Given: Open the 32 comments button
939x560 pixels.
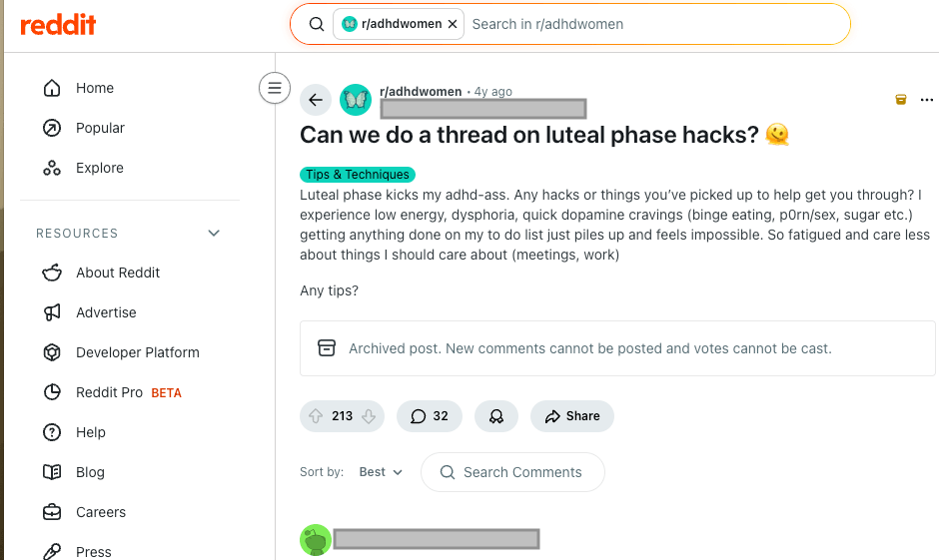Looking at the screenshot, I should click(x=430, y=416).
